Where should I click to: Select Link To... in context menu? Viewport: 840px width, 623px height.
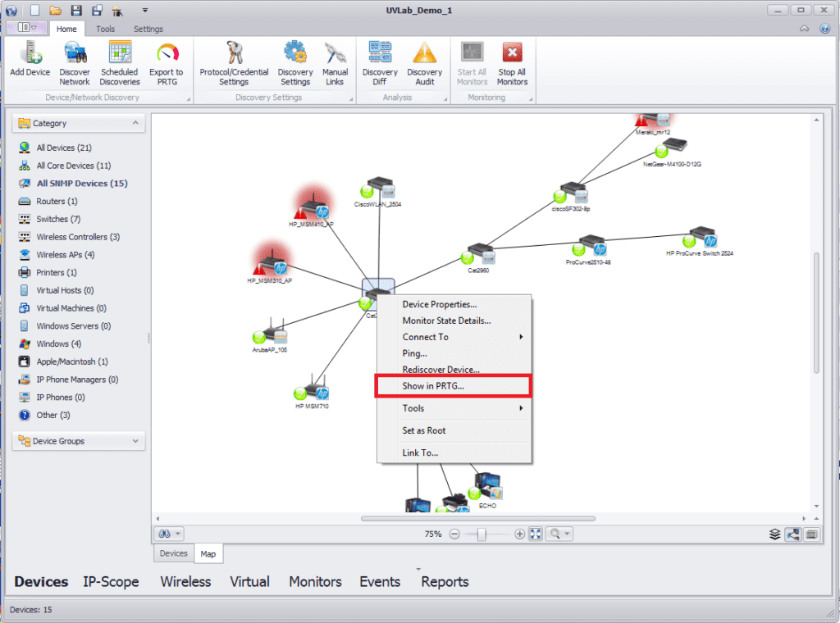pyautogui.click(x=454, y=452)
